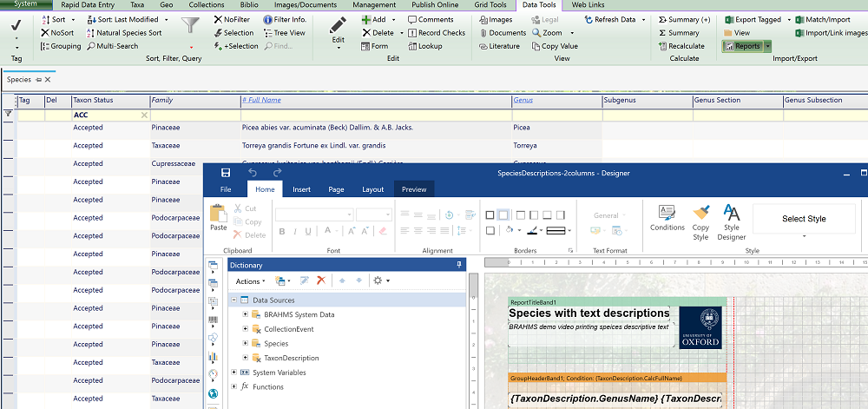Screen dimensions: 868x409
Task: Click the Copy Style brush icon
Action: tap(700, 213)
